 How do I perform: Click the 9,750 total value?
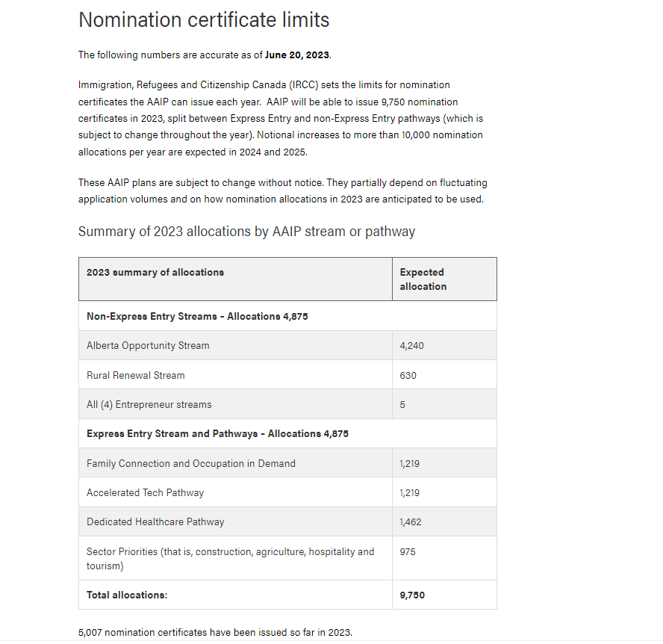coord(412,595)
